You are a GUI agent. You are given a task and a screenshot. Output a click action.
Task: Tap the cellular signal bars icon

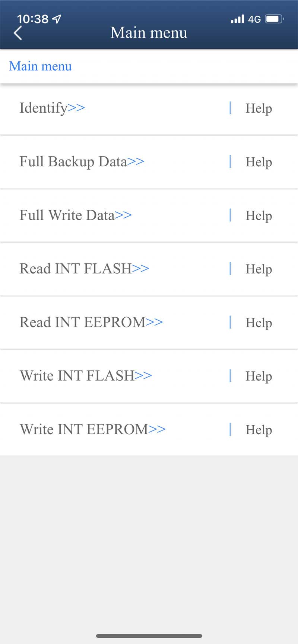click(237, 19)
